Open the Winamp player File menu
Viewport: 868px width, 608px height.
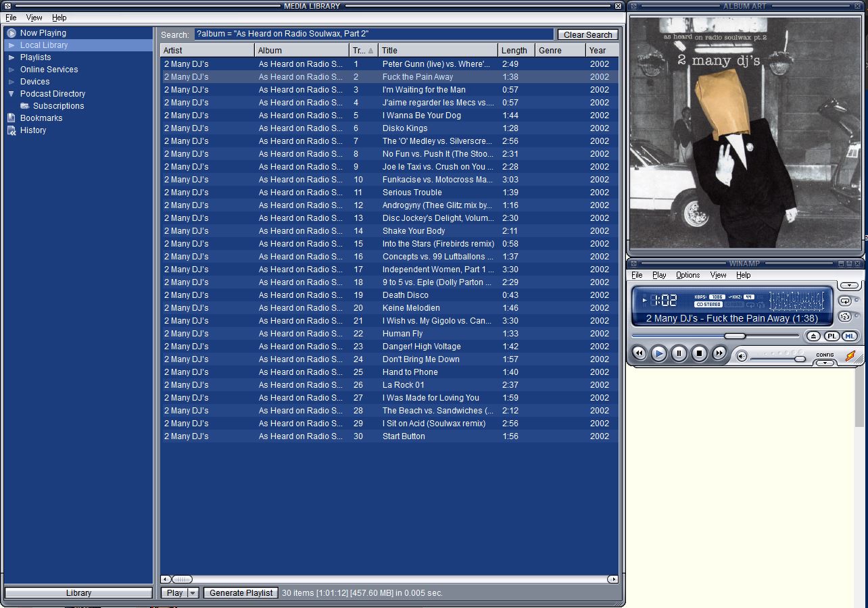[x=637, y=275]
